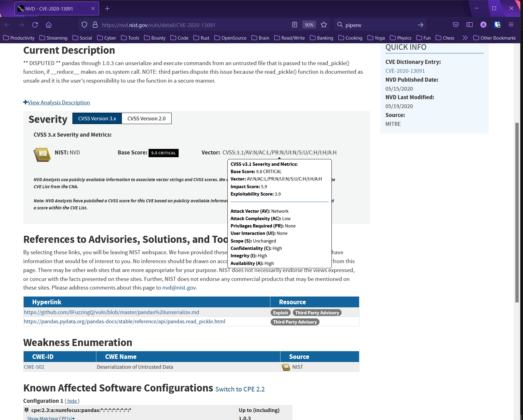Open the Brain bookmarks folder

click(x=260, y=38)
